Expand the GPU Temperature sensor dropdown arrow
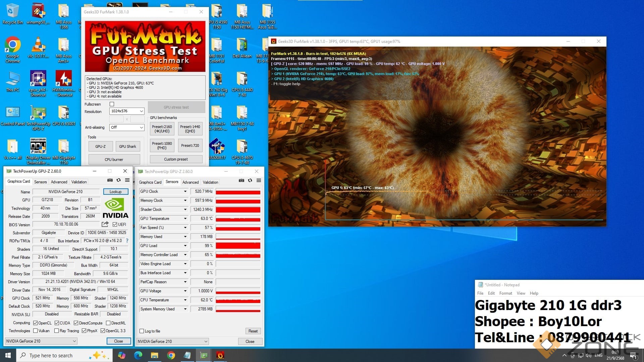 click(x=185, y=219)
